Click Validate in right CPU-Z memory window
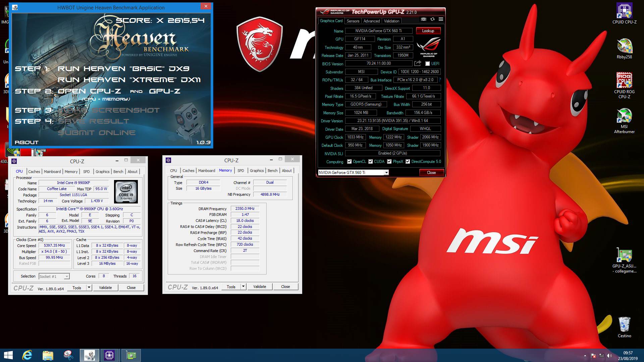This screenshot has height=362, width=644. 260,287
